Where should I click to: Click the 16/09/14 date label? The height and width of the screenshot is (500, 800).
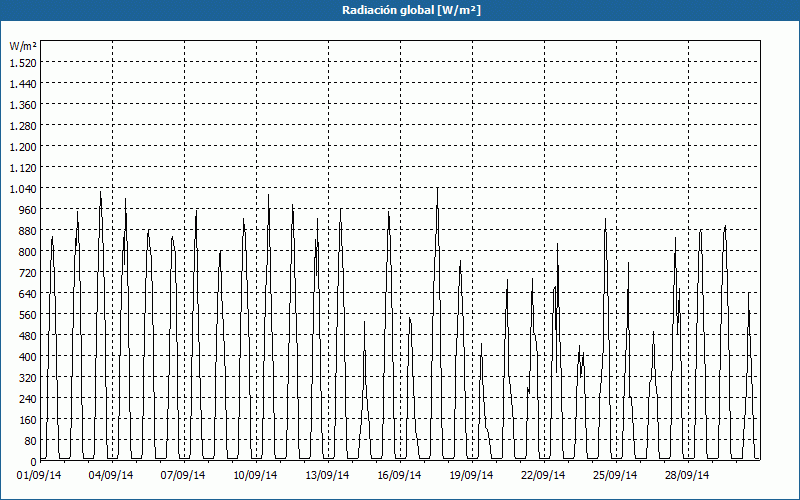pyautogui.click(x=399, y=475)
